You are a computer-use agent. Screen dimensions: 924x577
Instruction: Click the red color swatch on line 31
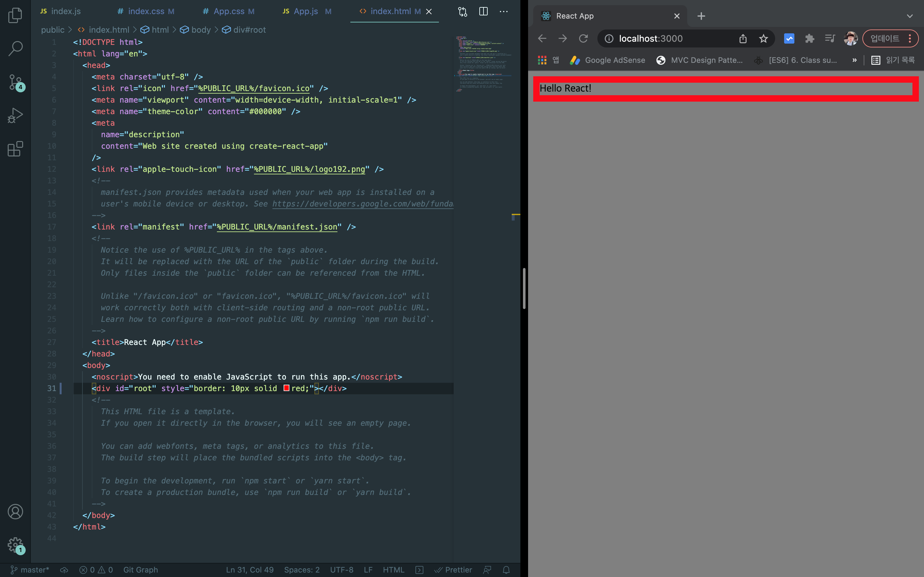point(287,388)
